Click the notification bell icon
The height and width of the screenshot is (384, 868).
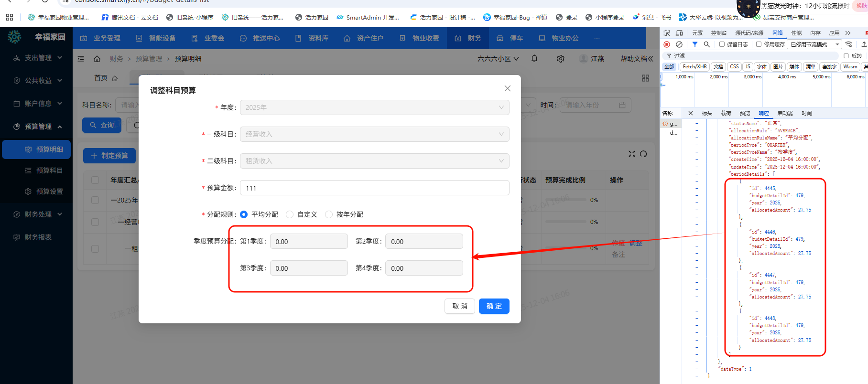pyautogui.click(x=534, y=58)
